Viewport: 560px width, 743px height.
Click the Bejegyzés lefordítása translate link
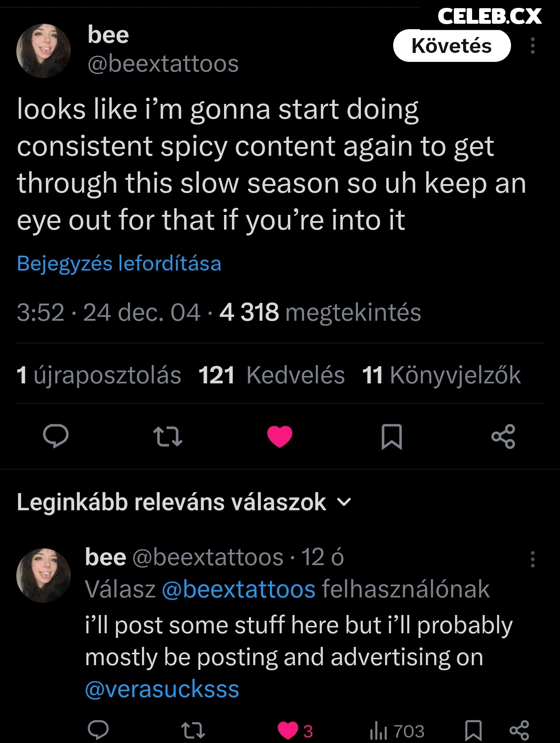click(119, 263)
